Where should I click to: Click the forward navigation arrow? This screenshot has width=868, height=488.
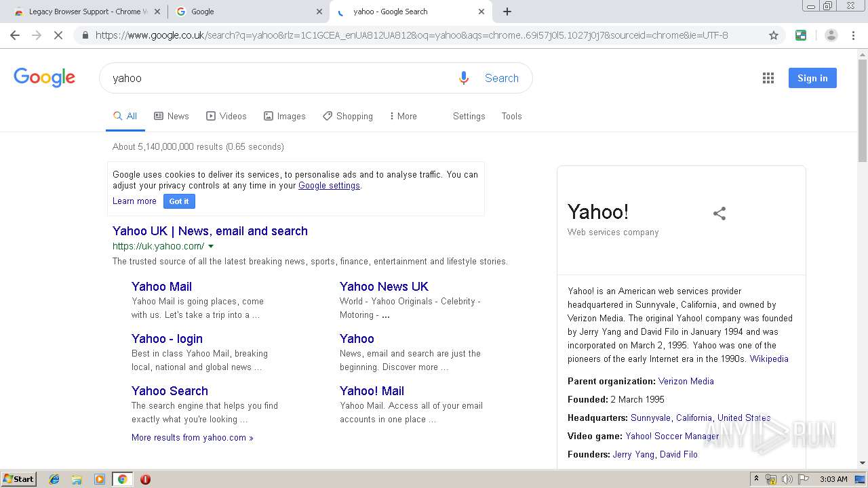[37, 35]
